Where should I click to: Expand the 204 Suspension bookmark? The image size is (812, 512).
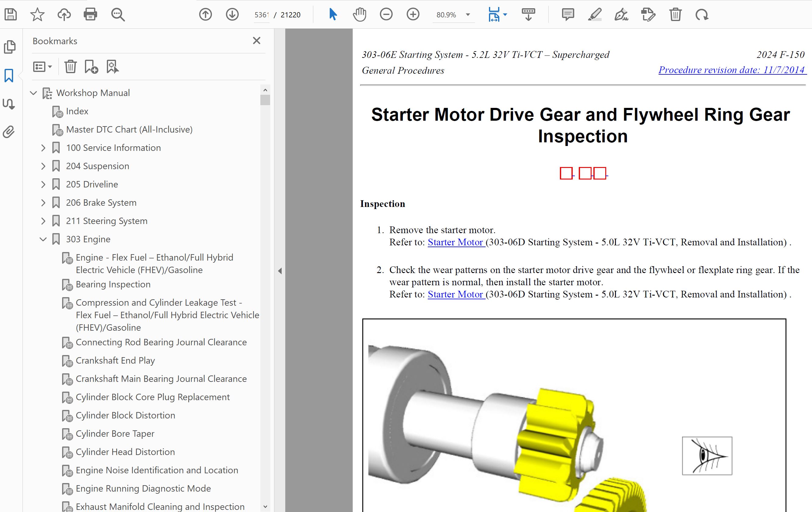click(x=43, y=166)
